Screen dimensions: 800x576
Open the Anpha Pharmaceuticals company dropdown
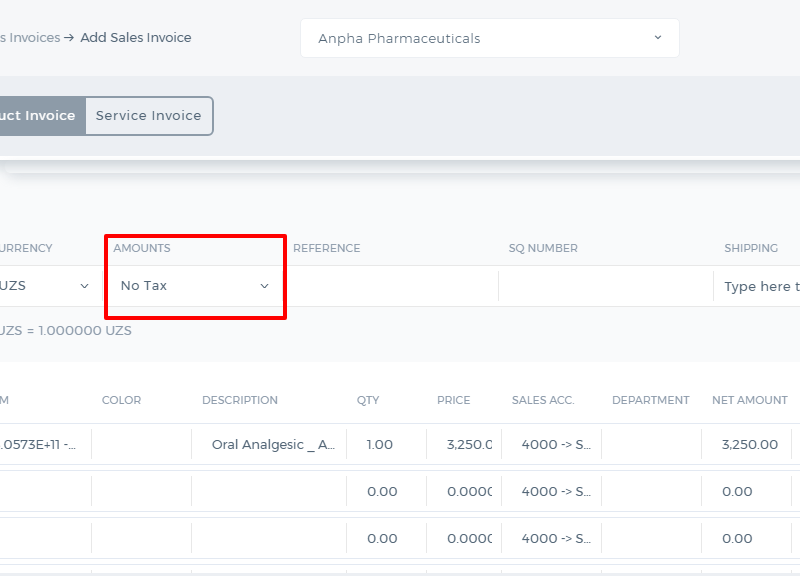click(489, 38)
